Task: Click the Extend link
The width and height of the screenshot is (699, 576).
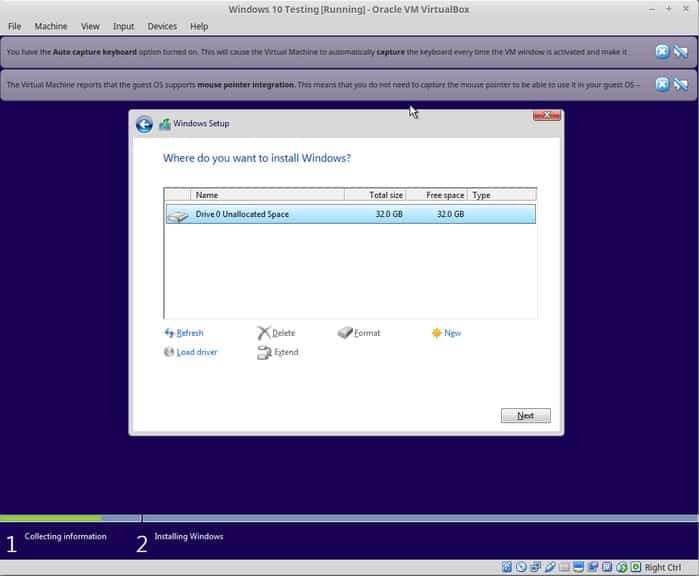Action: 286,352
